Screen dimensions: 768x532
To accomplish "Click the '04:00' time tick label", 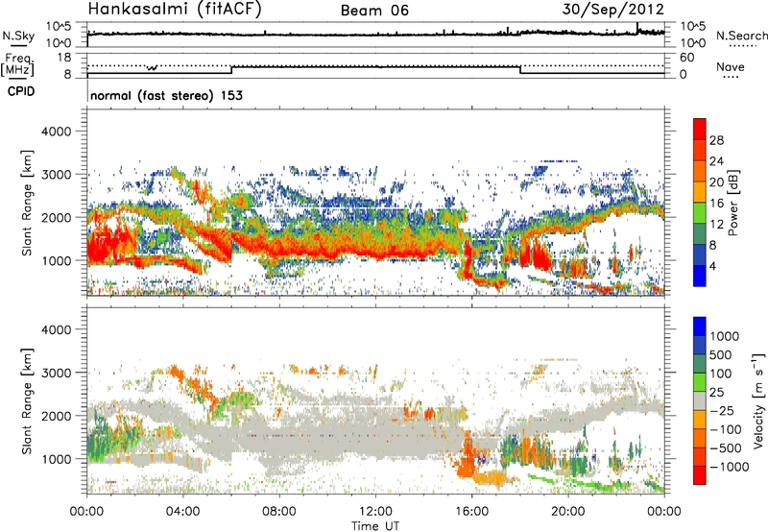I will tap(182, 512).
